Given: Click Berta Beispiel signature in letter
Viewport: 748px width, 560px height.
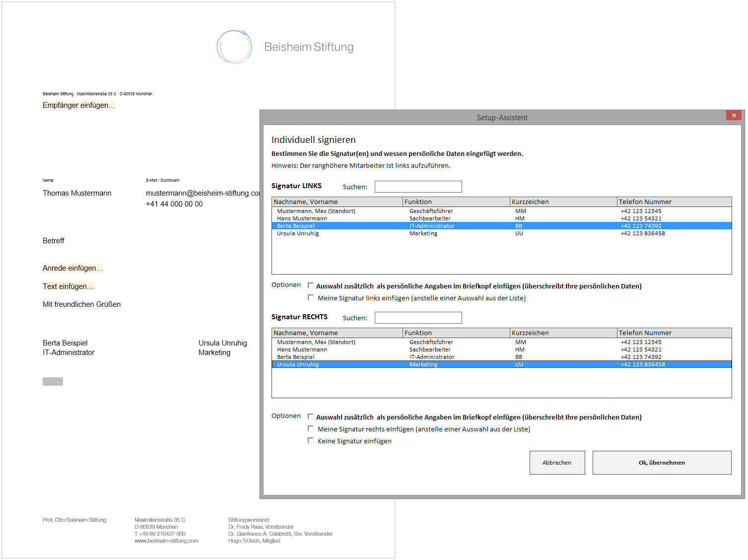Looking at the screenshot, I should point(65,343).
